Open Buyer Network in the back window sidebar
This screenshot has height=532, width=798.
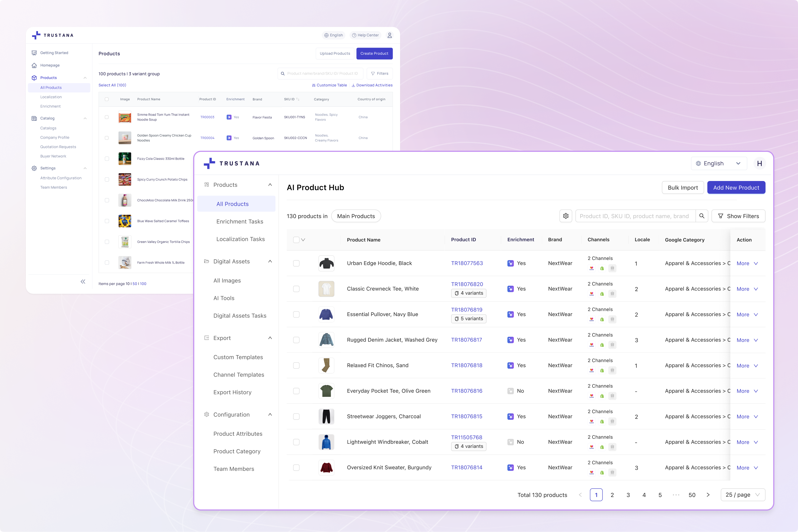[x=53, y=157]
